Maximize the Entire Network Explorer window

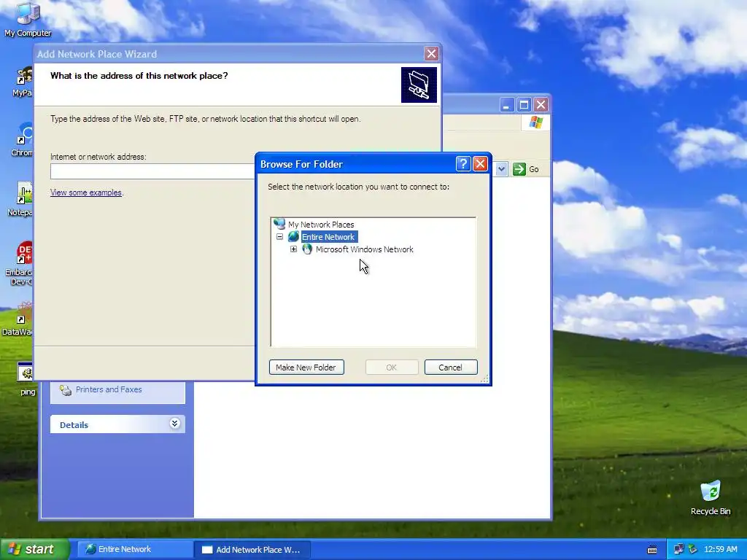pyautogui.click(x=524, y=105)
